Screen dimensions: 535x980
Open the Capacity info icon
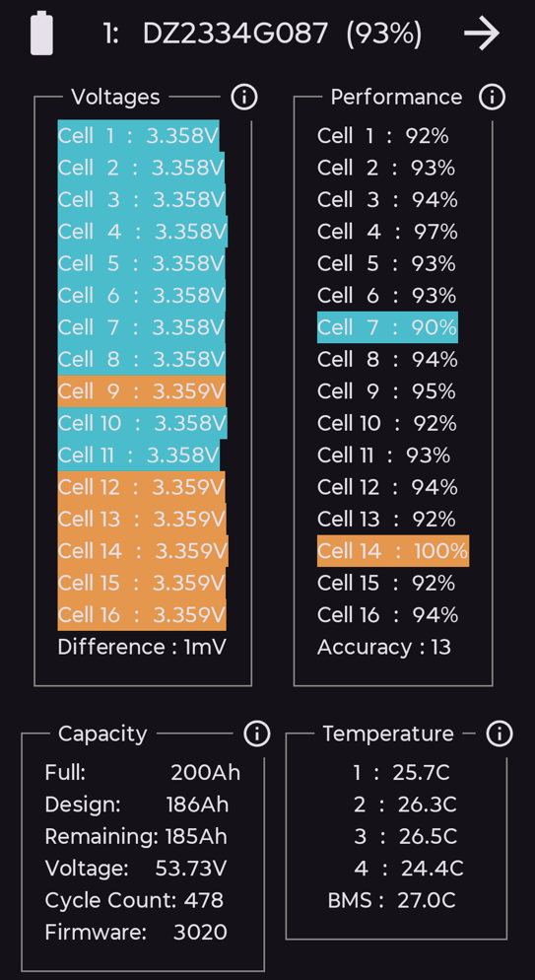(x=256, y=734)
